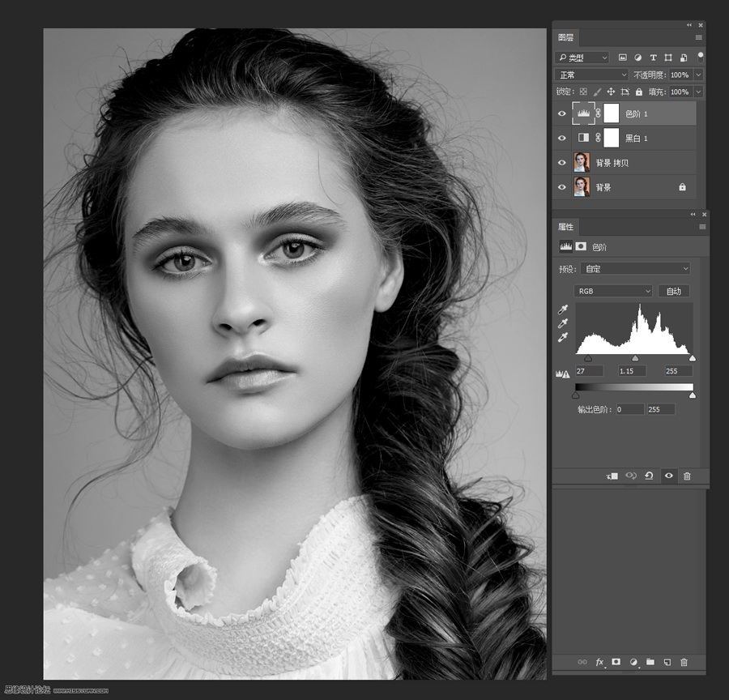Click the output black slider handle
Screen dimensions: 729x700
point(576,395)
